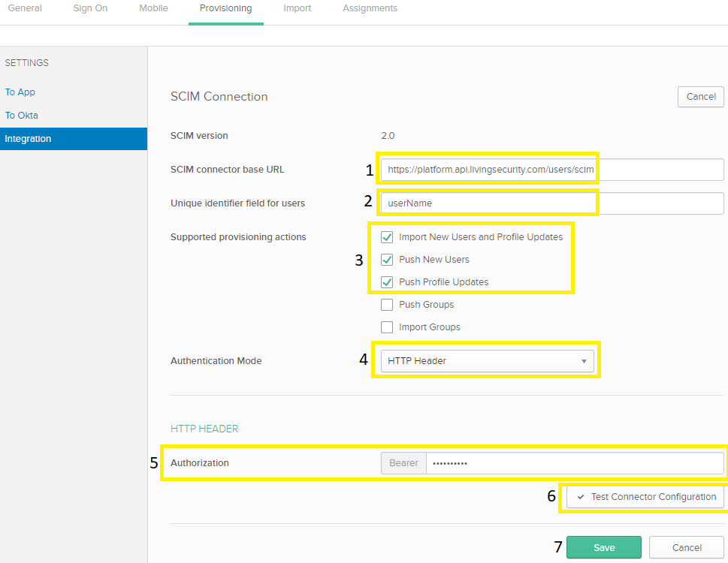
Task: Click the SETTINGS sidebar heading
Action: tap(26, 62)
